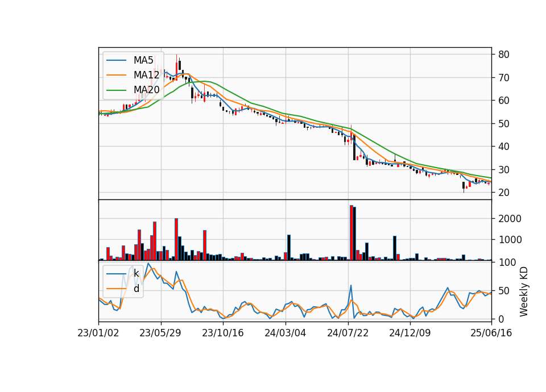Screen dimensions: 546x392
Task: Click the KD axis value 50
Action: point(503,290)
